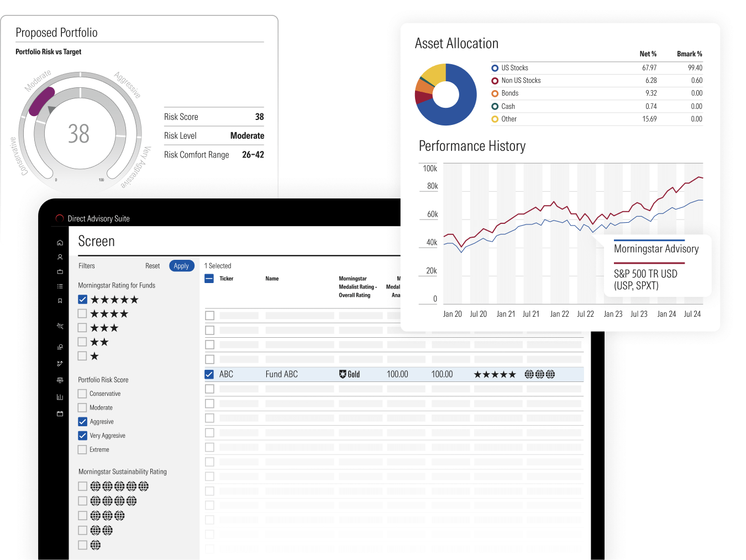
Task: Click the Name column header
Action: (x=272, y=279)
